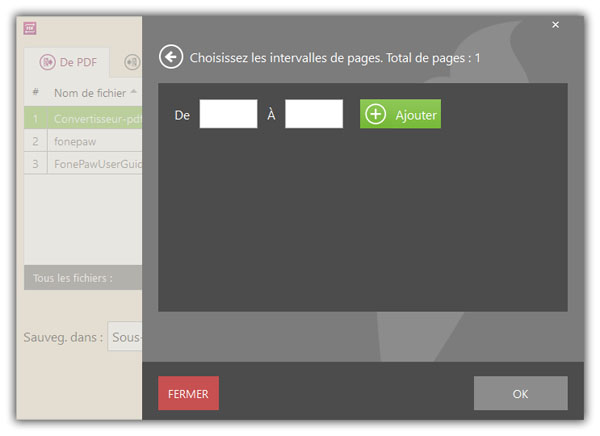The width and height of the screenshot is (600, 436).
Task: Click the De PDF tab icon
Action: (47, 62)
